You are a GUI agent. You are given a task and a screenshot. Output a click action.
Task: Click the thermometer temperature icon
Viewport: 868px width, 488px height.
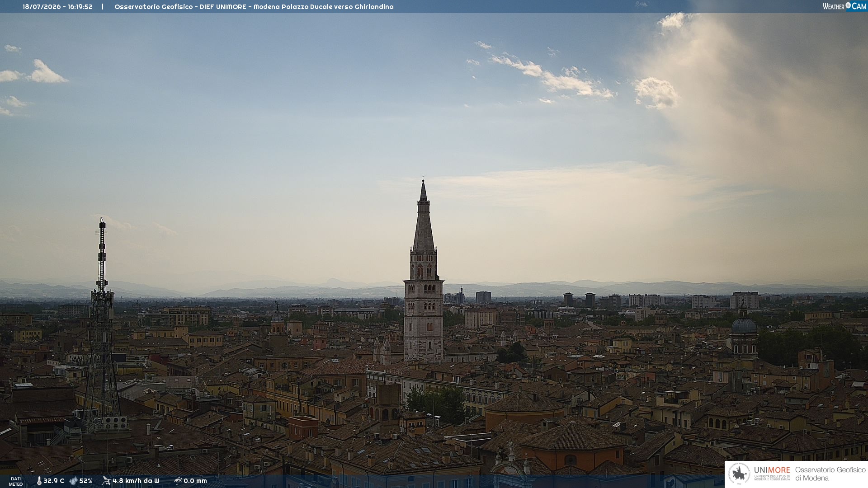point(39,481)
